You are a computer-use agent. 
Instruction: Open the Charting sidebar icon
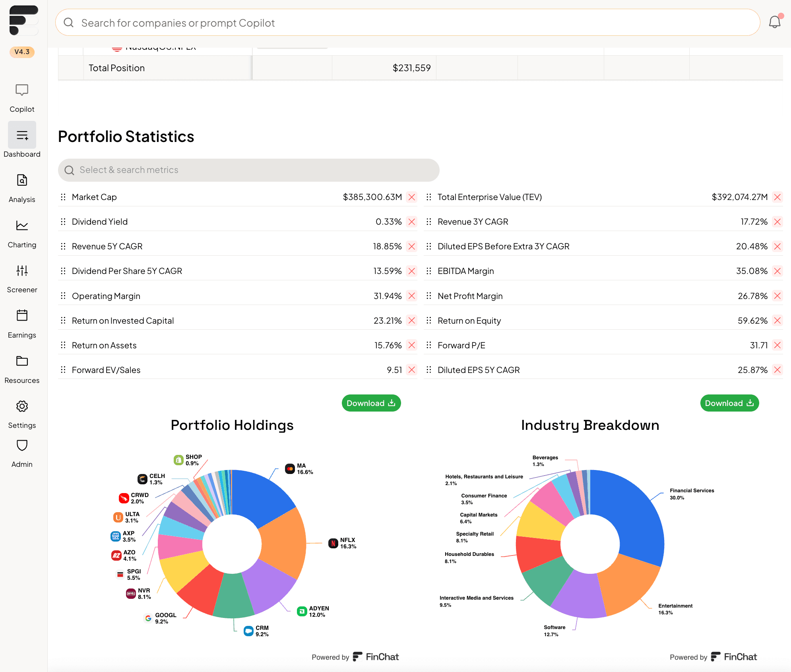click(x=22, y=225)
